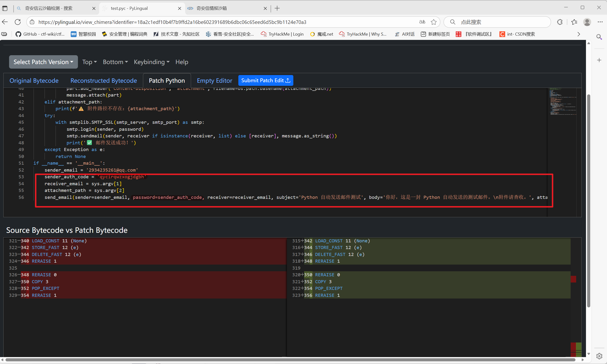Viewport: 607px width, 364px height.
Task: Switch to the Reconstructed Bytecode tab
Action: pos(104,81)
